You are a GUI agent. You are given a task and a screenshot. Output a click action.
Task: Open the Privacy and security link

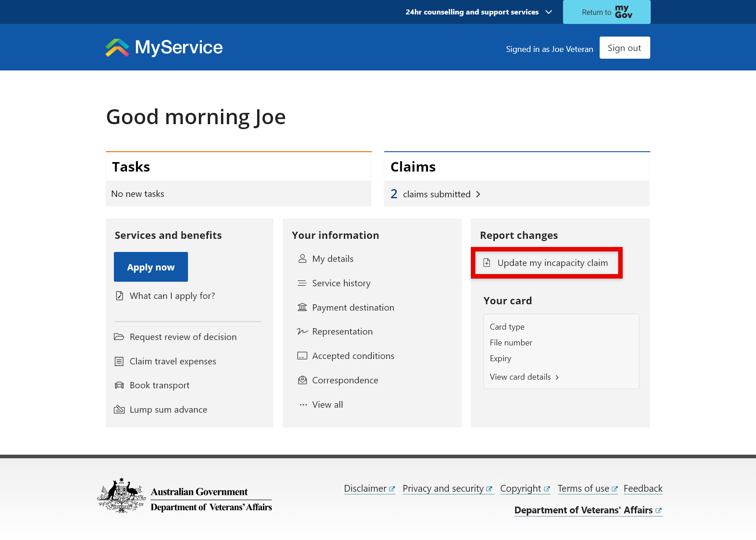(x=444, y=488)
